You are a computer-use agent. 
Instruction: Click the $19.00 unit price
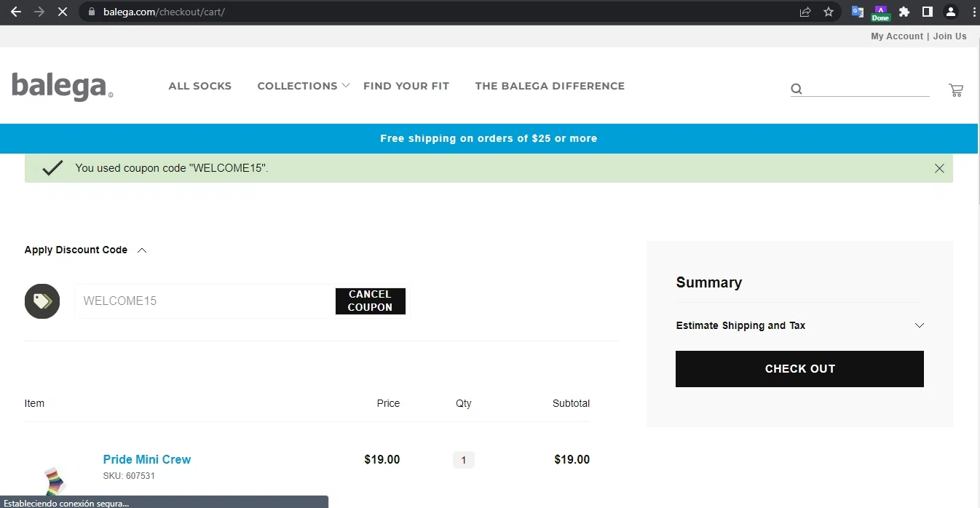point(382,459)
